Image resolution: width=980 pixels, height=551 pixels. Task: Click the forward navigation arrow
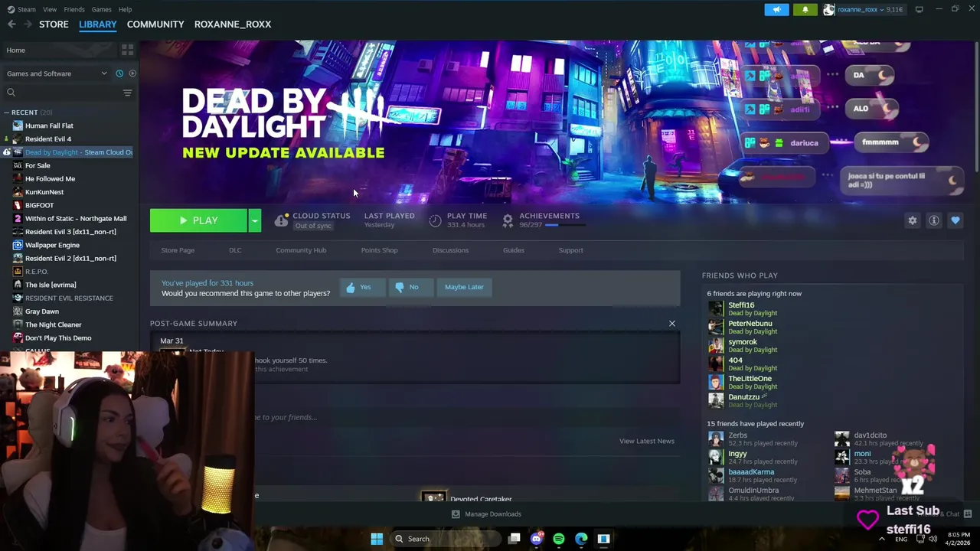coord(28,24)
